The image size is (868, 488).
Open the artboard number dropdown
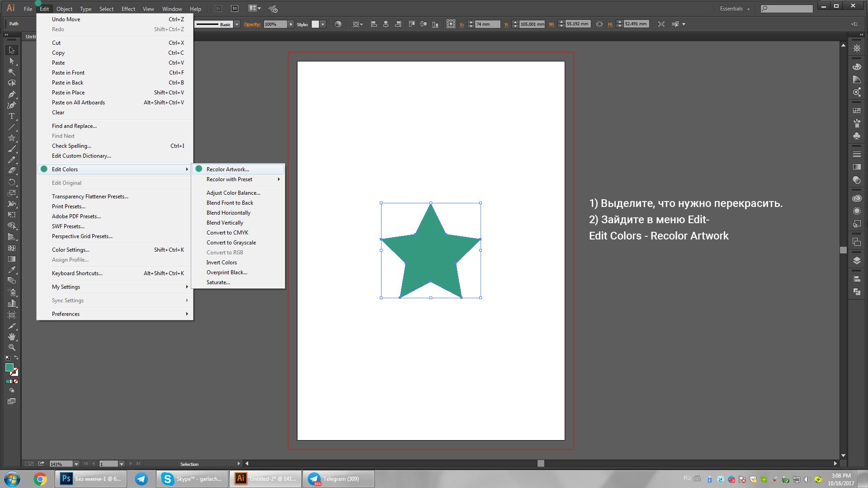click(x=121, y=464)
